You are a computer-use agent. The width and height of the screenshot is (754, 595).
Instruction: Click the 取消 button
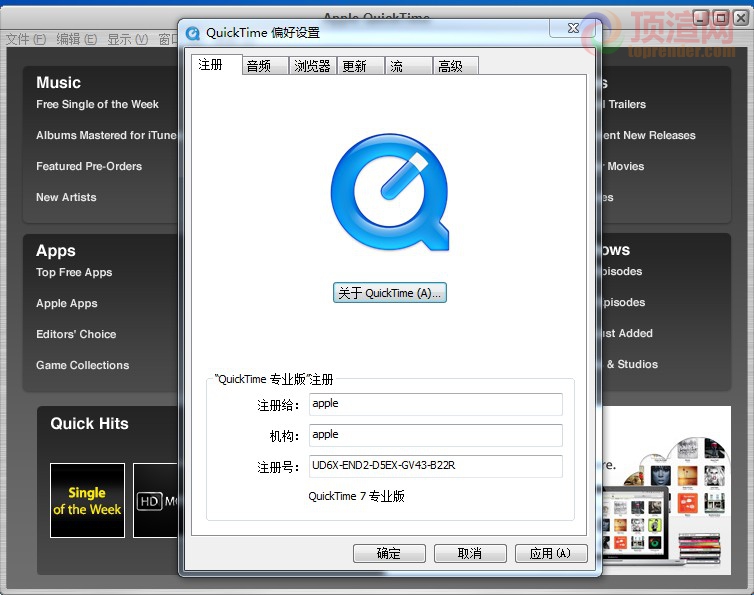point(470,553)
